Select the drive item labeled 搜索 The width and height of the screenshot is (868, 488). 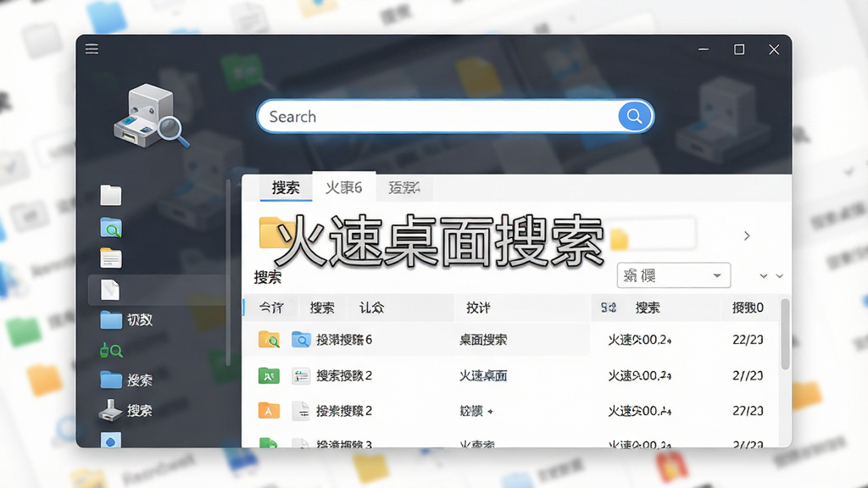[125, 411]
